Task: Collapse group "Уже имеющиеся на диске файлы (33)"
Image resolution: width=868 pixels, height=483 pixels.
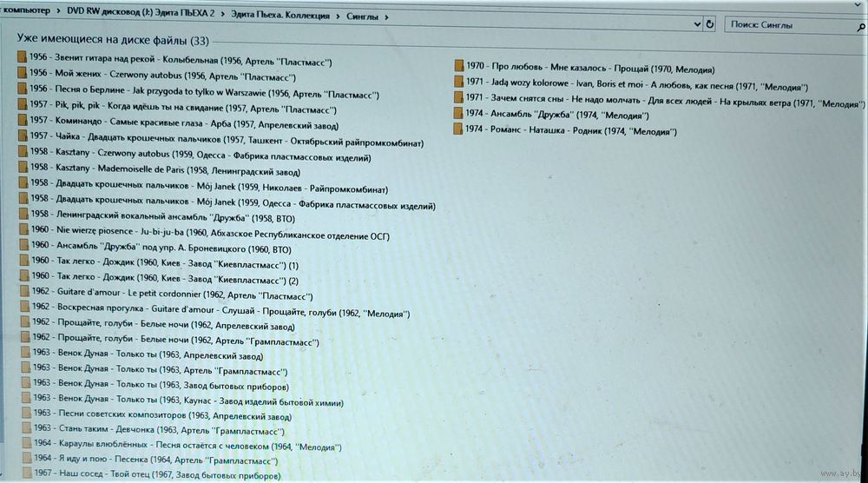Action: [x=113, y=40]
